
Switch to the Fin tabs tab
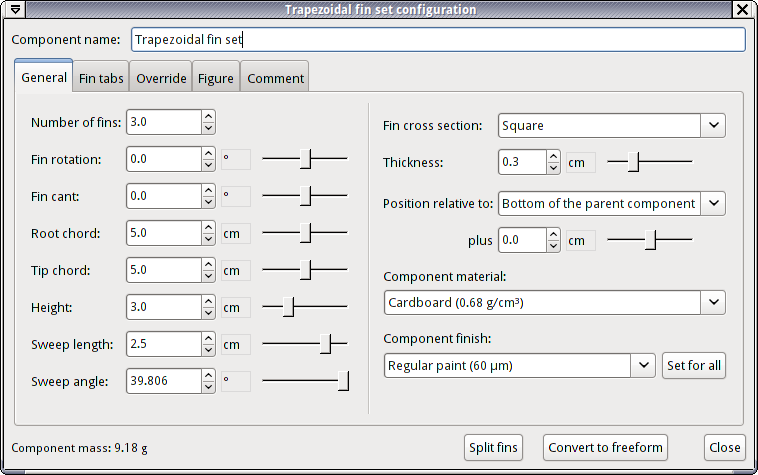[x=101, y=78]
